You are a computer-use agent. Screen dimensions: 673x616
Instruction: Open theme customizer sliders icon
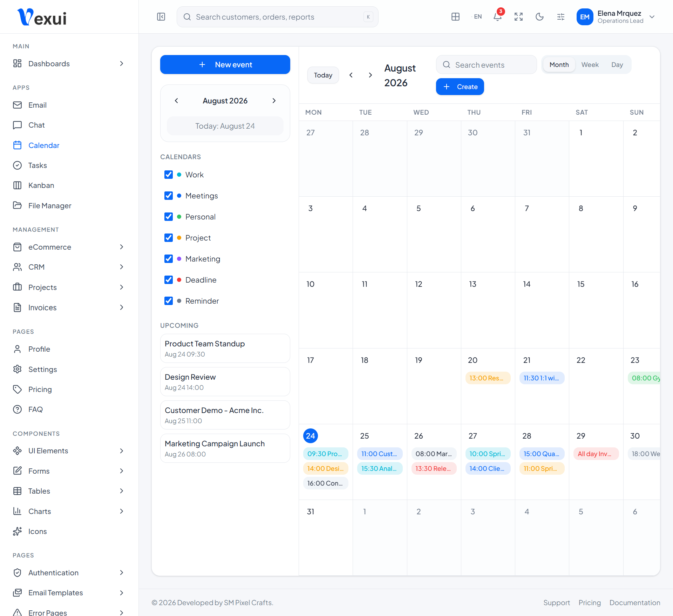[560, 17]
